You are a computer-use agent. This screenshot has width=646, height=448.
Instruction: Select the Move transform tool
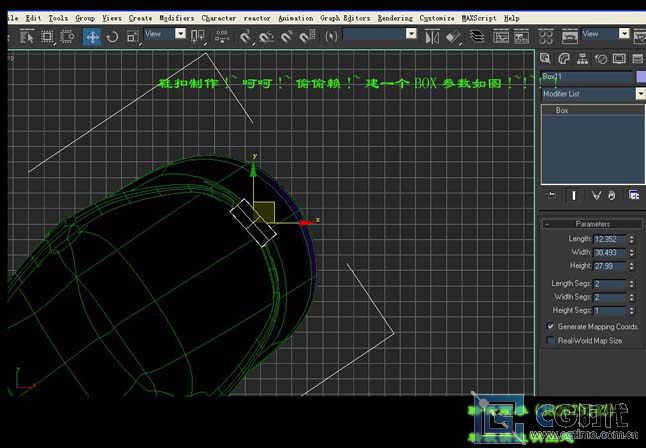(x=91, y=36)
